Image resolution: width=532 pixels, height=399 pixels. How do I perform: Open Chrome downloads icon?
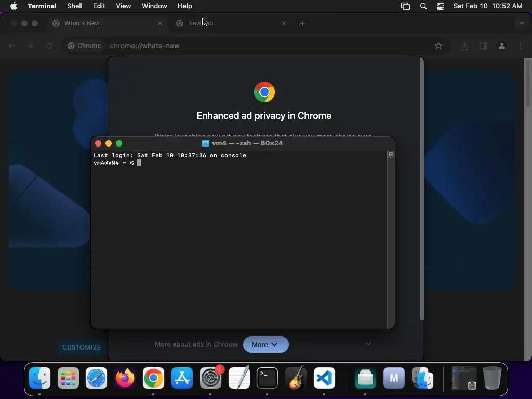point(464,46)
